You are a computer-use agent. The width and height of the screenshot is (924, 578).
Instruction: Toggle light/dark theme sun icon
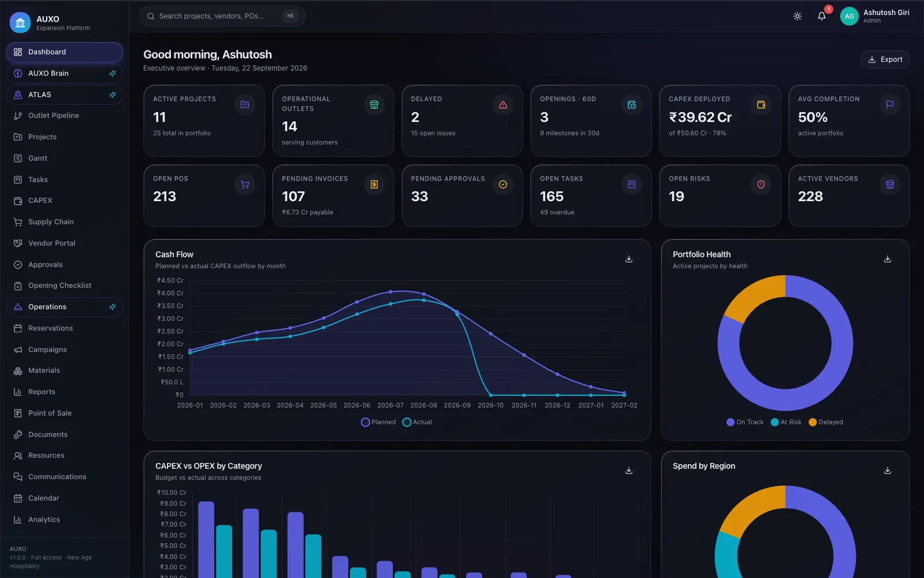click(798, 16)
